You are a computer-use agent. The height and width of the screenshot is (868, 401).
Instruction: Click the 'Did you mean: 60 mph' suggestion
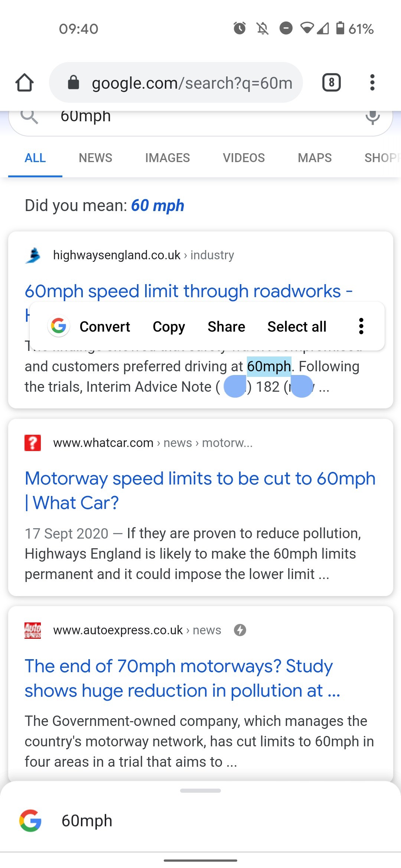pos(157,205)
